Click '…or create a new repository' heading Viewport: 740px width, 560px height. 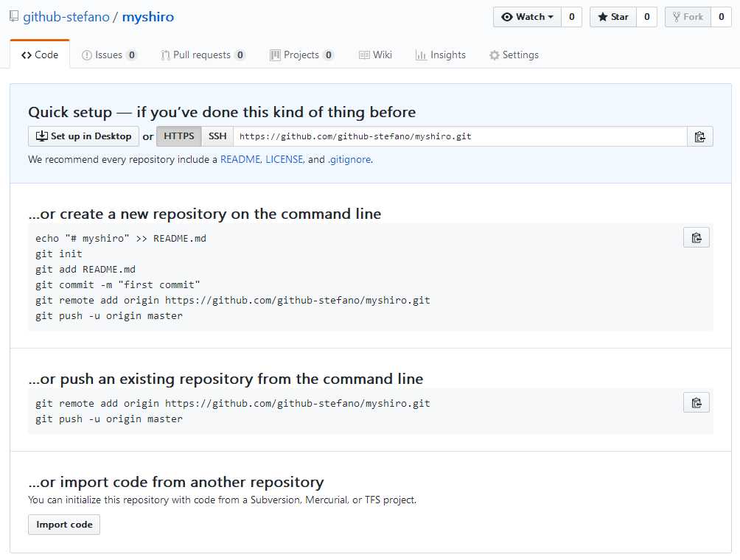(205, 214)
